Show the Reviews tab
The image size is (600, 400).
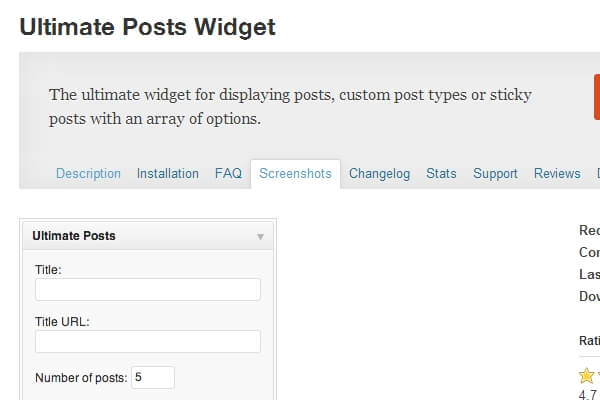click(x=557, y=173)
